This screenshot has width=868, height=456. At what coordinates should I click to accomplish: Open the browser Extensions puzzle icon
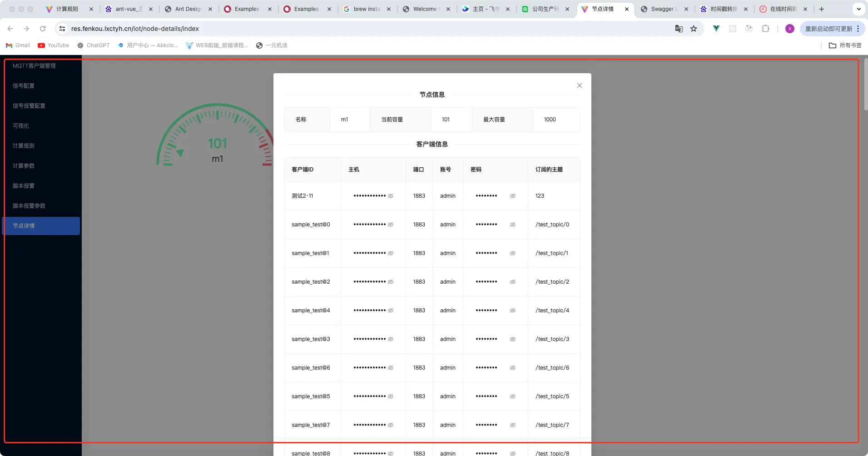[765, 29]
